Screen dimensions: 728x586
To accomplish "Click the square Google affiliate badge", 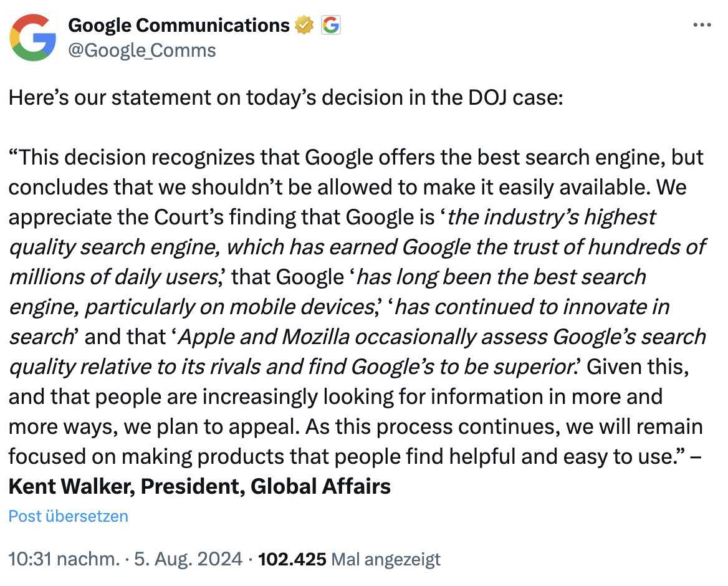I will point(330,25).
